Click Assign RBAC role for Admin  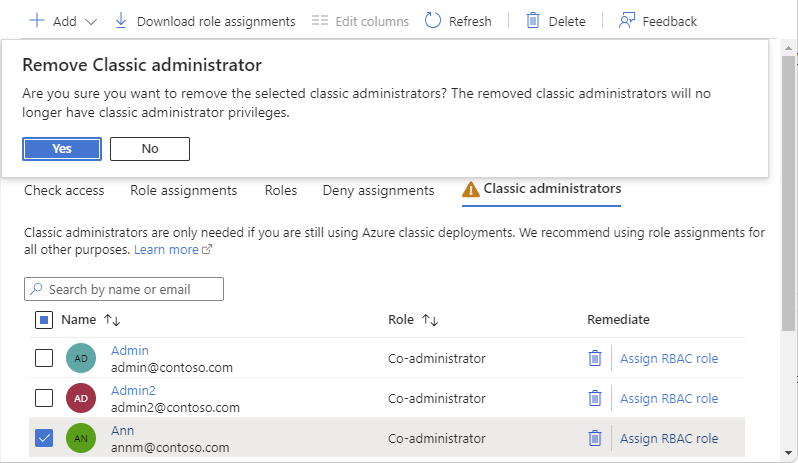(668, 358)
